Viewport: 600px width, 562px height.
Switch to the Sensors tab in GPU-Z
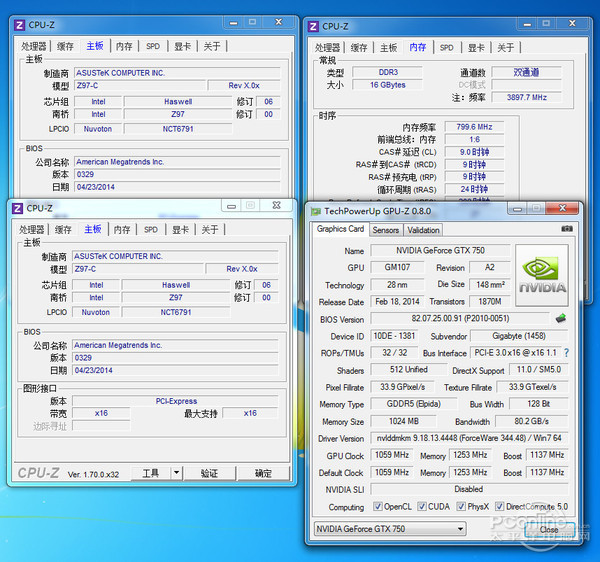coord(386,230)
